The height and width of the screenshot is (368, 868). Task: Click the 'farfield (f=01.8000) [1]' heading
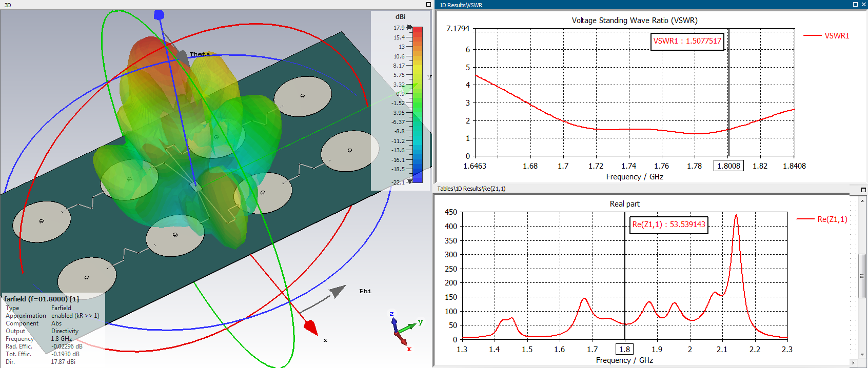coord(42,299)
